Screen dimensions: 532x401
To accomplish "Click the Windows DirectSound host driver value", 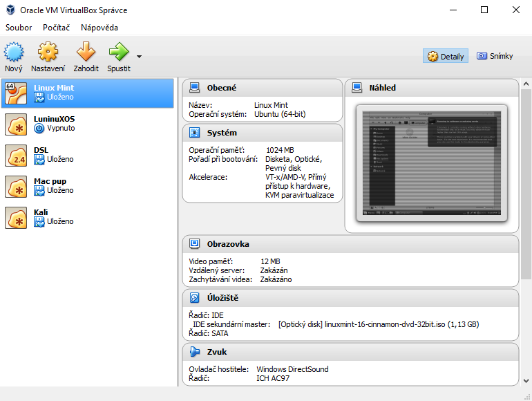I will [292, 369].
